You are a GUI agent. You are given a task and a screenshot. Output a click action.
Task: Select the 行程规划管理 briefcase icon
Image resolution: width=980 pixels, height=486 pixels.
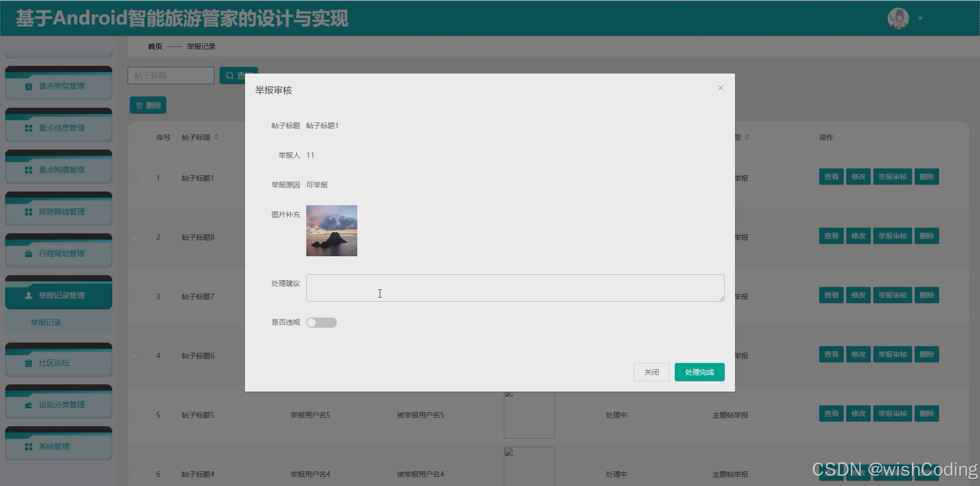(x=28, y=253)
